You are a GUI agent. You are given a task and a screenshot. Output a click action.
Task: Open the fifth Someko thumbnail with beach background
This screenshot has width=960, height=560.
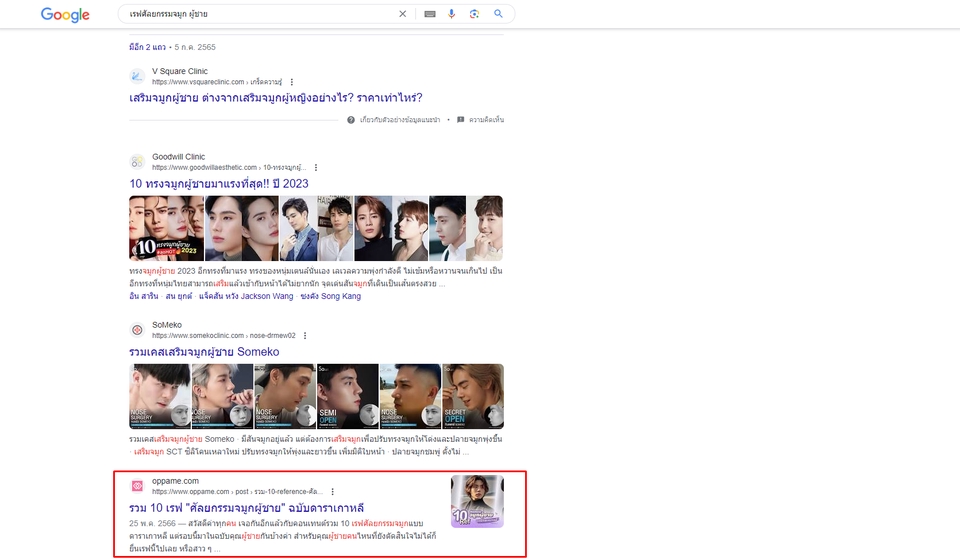[410, 397]
